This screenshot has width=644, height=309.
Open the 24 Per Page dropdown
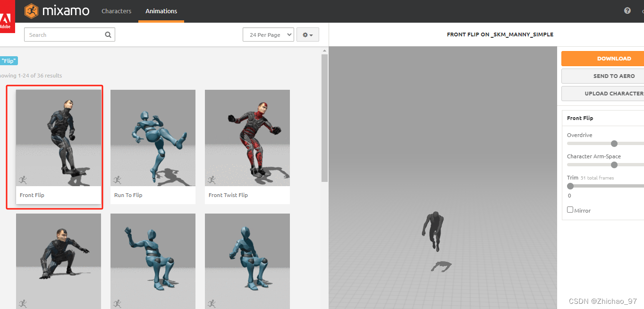point(268,35)
